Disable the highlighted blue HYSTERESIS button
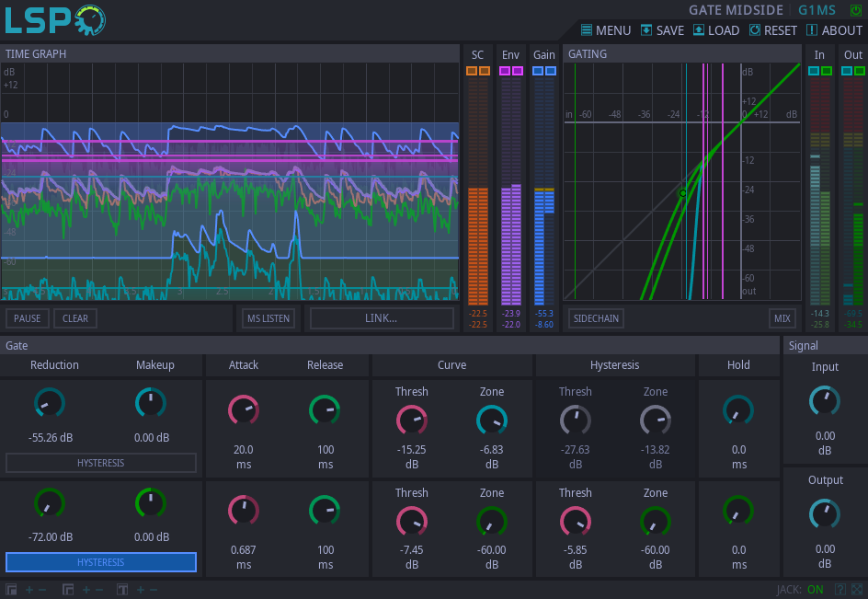Screen dimensions: 868x599 click(101, 562)
